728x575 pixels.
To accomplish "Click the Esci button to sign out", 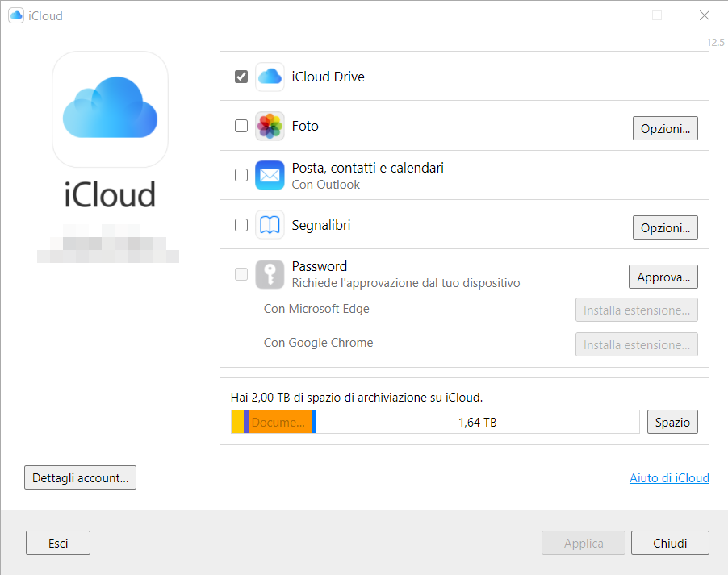I will tap(57, 543).
